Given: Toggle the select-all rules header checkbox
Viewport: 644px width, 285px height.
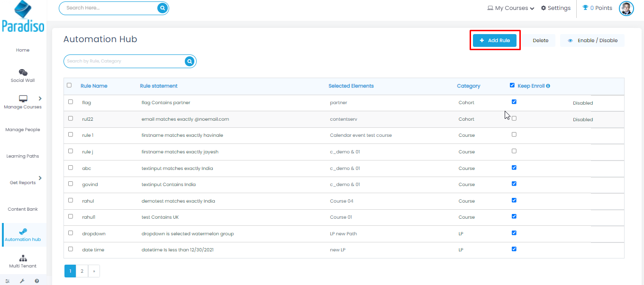Looking at the screenshot, I should pyautogui.click(x=69, y=85).
